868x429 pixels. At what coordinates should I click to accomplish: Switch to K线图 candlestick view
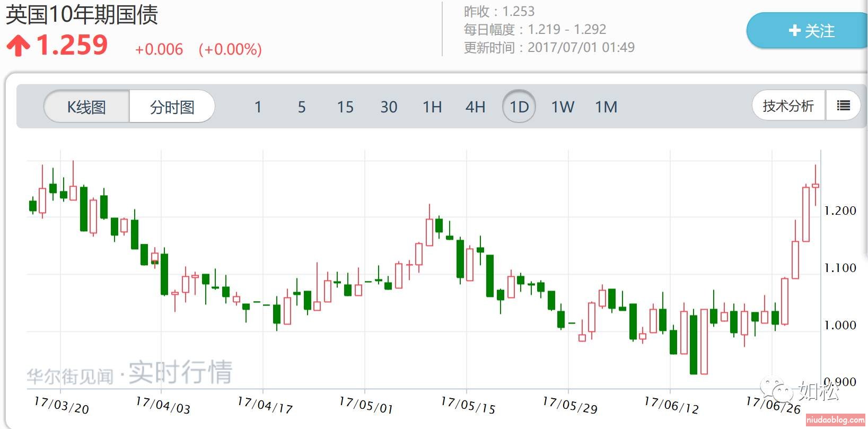tap(86, 107)
